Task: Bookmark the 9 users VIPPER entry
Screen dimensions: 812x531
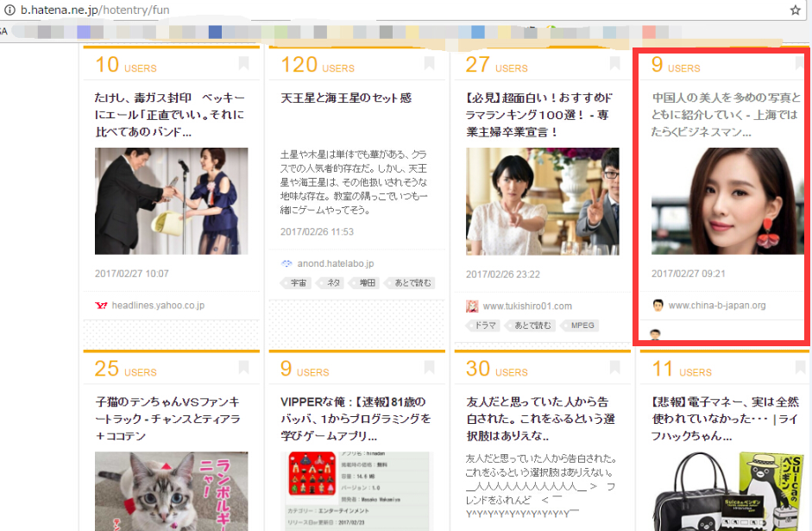Action: tap(430, 367)
